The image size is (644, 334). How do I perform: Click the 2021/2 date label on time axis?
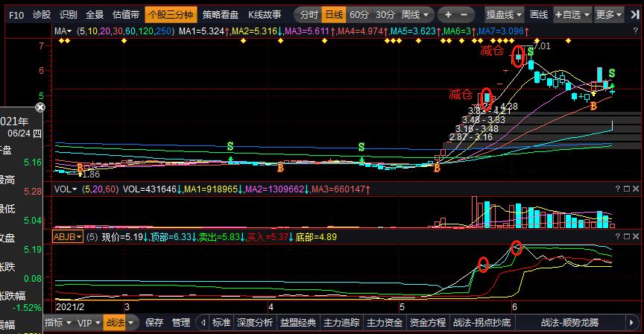[70, 307]
